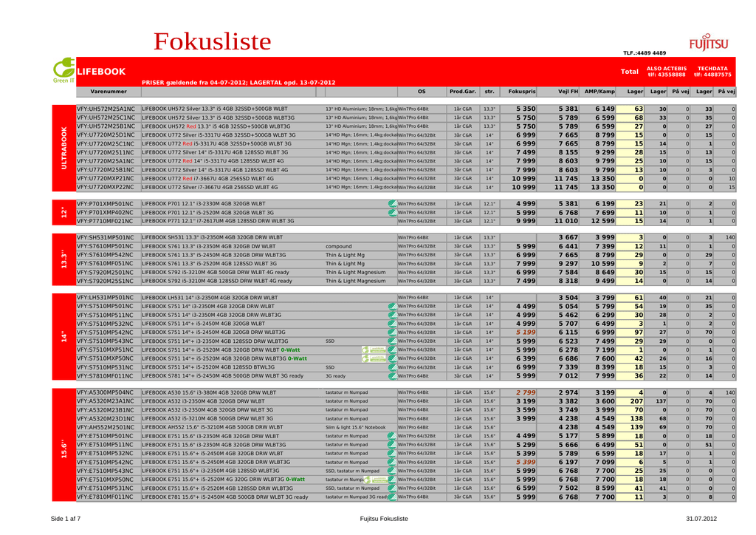Click the ULTRABOOK section label
Viewport: 756px width, 535px height.
[x=63, y=148]
